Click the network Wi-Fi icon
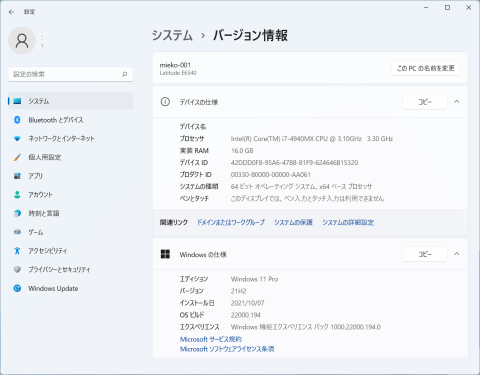The height and width of the screenshot is (375, 480). point(17,138)
